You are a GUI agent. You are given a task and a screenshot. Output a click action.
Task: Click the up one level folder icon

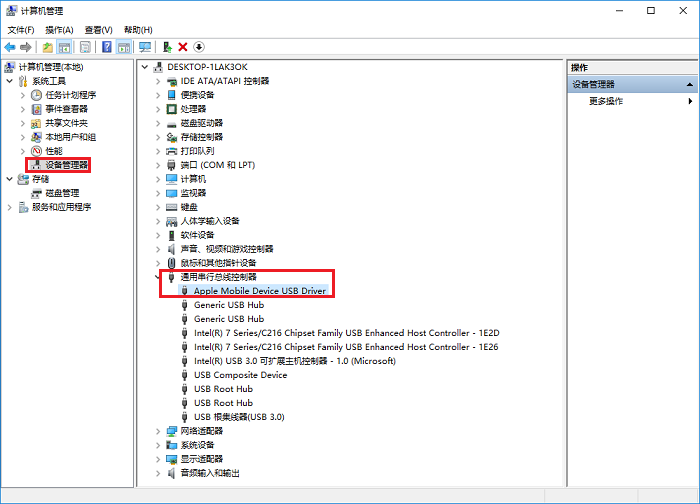pyautogui.click(x=47, y=47)
